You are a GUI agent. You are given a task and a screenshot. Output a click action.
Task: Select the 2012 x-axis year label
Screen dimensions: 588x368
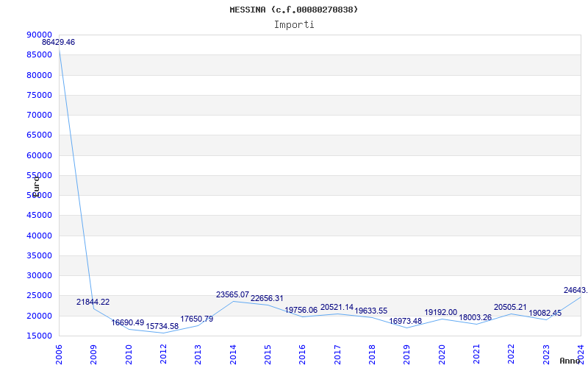163,355
